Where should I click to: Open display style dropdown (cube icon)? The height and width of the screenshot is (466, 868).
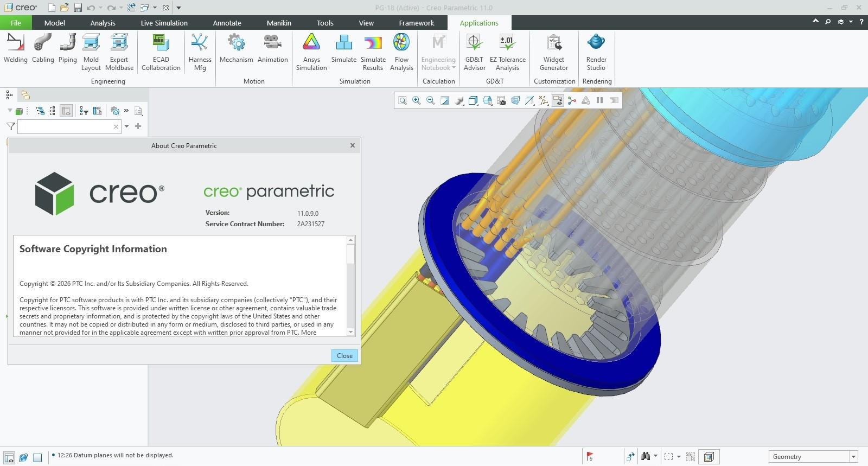point(473,100)
